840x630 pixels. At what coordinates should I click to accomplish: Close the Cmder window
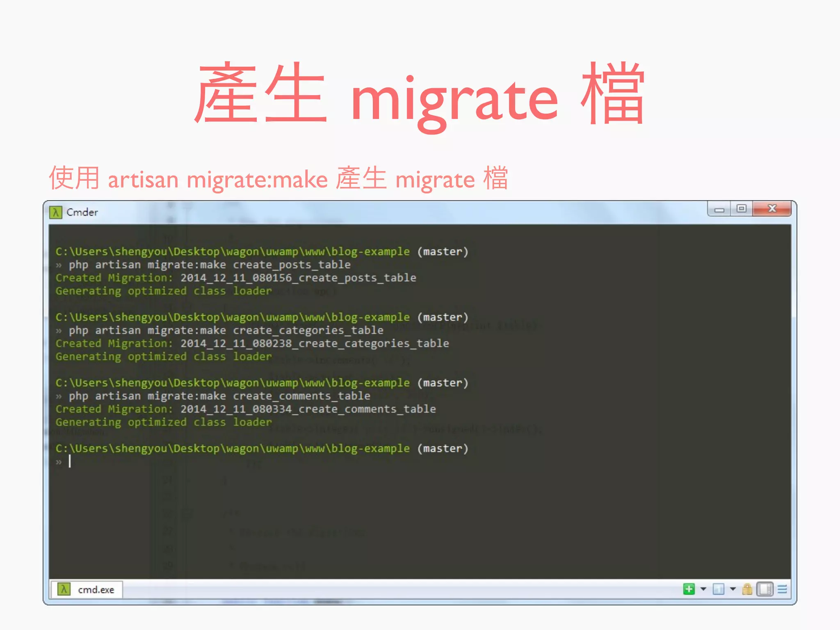[x=772, y=209]
